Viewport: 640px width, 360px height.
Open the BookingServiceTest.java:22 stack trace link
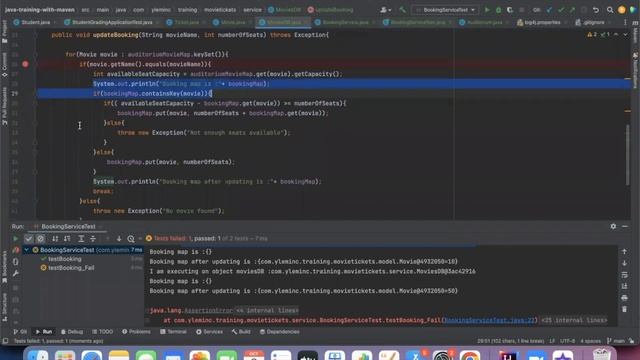(489, 320)
